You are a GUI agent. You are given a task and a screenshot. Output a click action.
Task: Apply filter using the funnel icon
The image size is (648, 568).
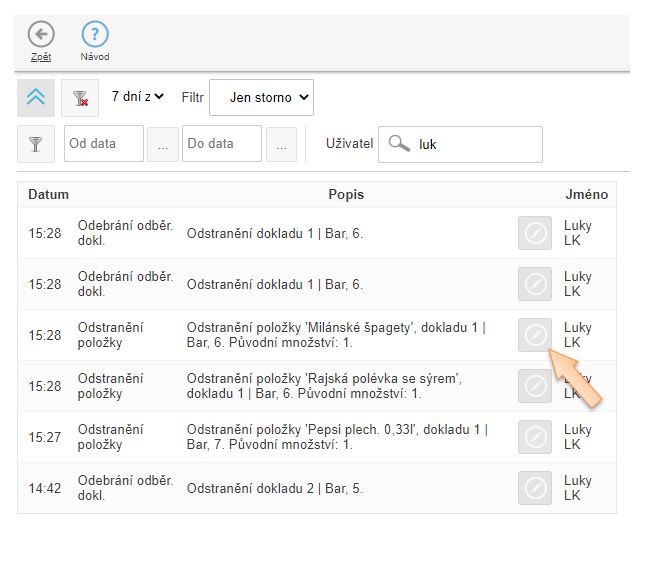(36, 144)
